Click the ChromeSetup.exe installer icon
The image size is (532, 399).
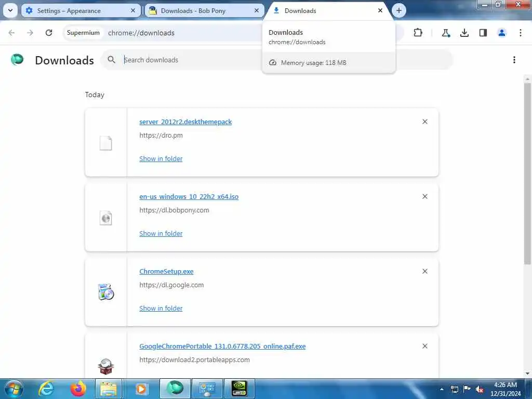pos(106,292)
